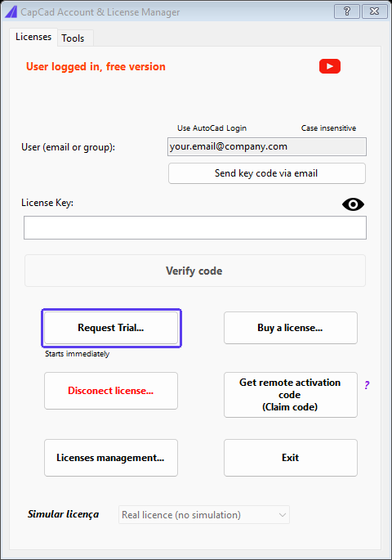This screenshot has width=392, height=560.
Task: Click the Verify code button
Action: (195, 271)
